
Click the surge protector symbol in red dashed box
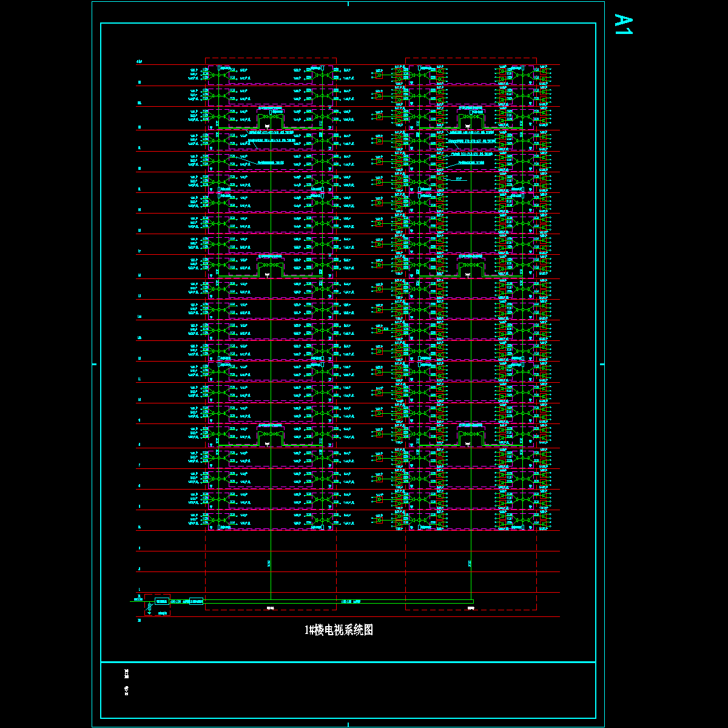pyautogui.click(x=150, y=606)
